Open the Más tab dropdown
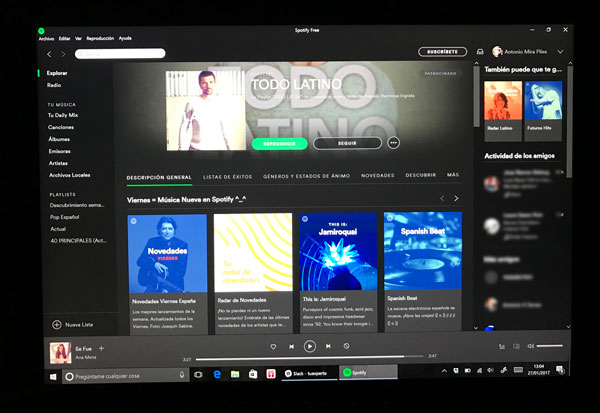Screen dimensions: 600x413 (x=453, y=175)
